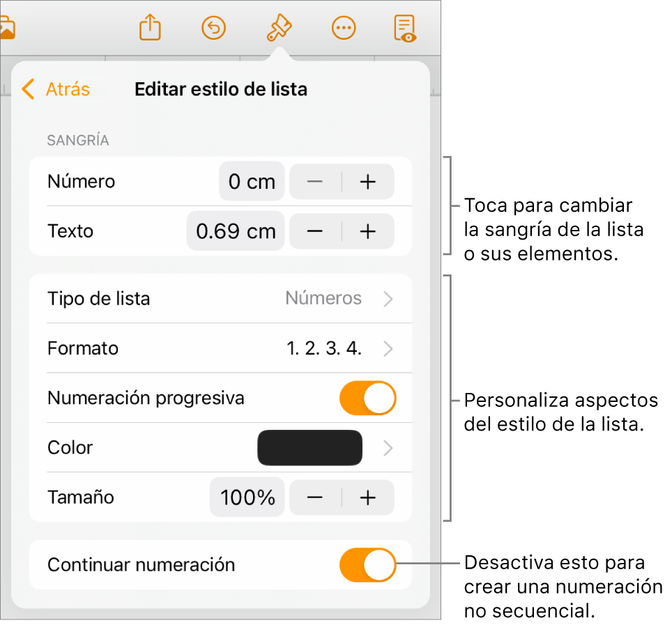Open the More options ellipsis menu
The height and width of the screenshot is (627, 672).
pos(344,29)
